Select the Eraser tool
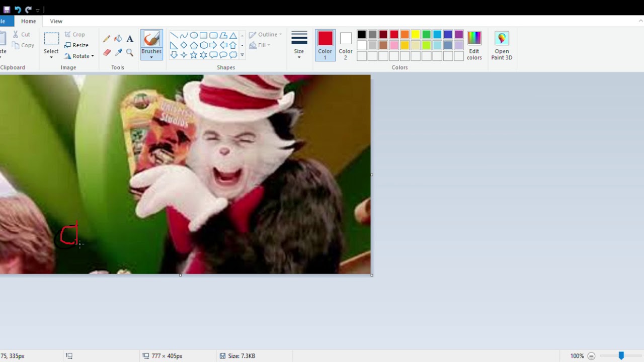Screen dimensions: 644x362 pyautogui.click(x=107, y=52)
